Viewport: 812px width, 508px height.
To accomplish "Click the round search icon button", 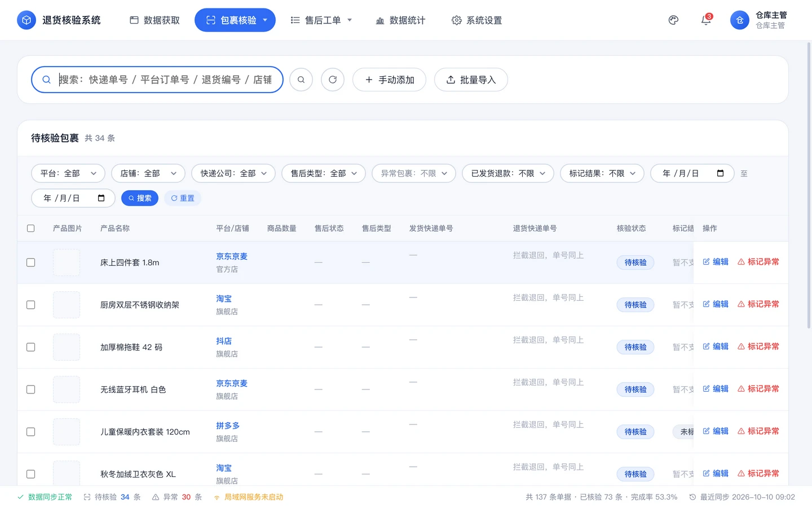I will coord(301,80).
